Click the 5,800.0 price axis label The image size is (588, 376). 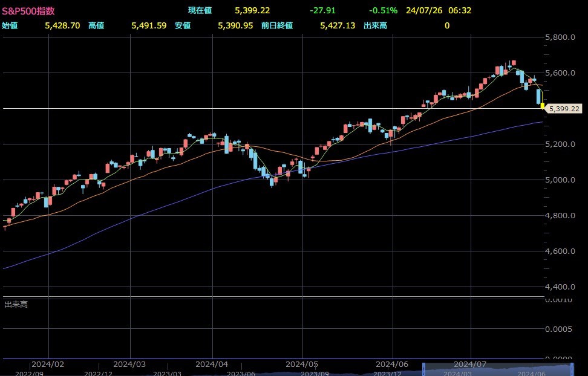point(560,37)
